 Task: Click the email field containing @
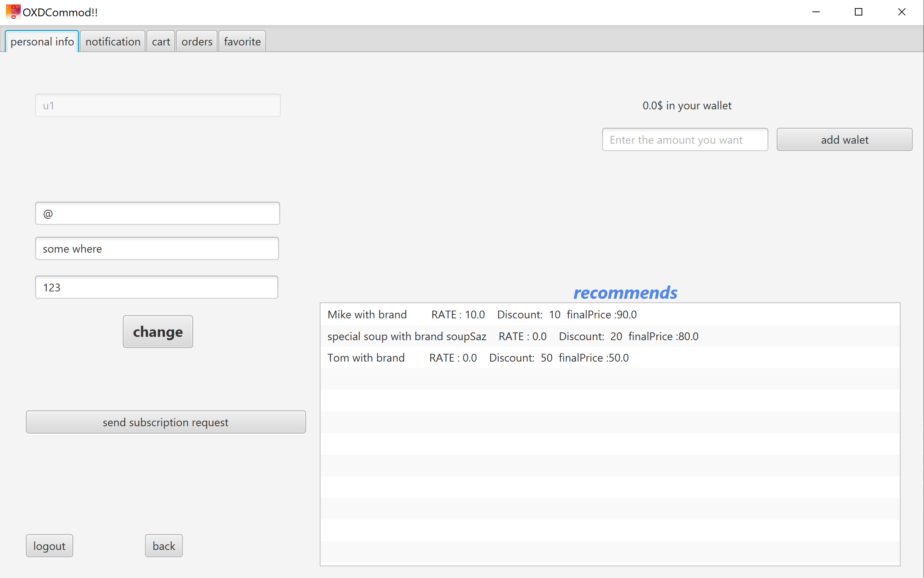(157, 213)
